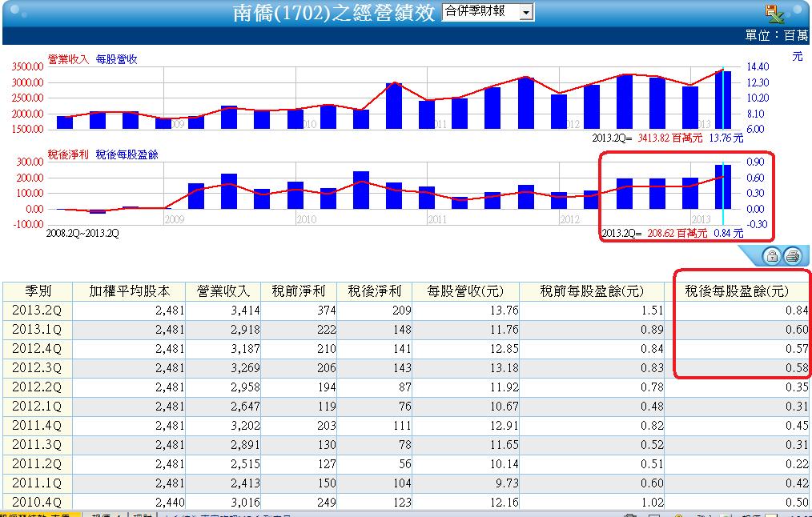The height and width of the screenshot is (517, 812).
Task: Select the 2012.1Q row label
Action: coord(37,407)
